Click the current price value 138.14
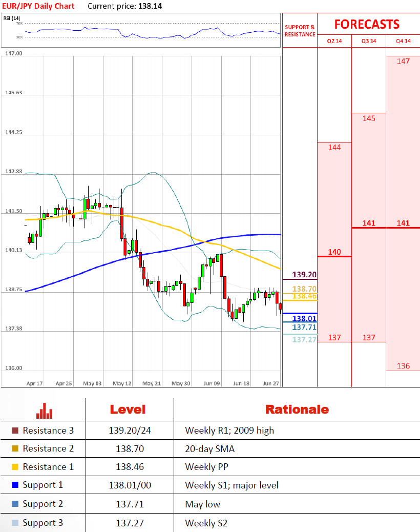Image resolution: width=420 pixels, height=532 pixels. 150,6
